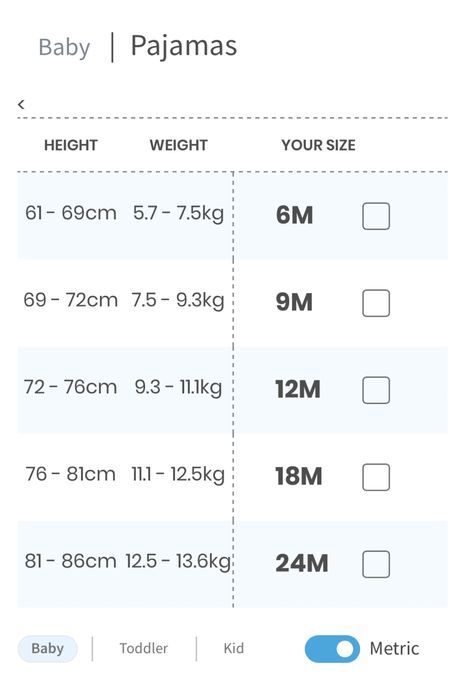This screenshot has height=699, width=467.
Task: Click the 69 - 72cm height cell
Action: click(x=70, y=300)
